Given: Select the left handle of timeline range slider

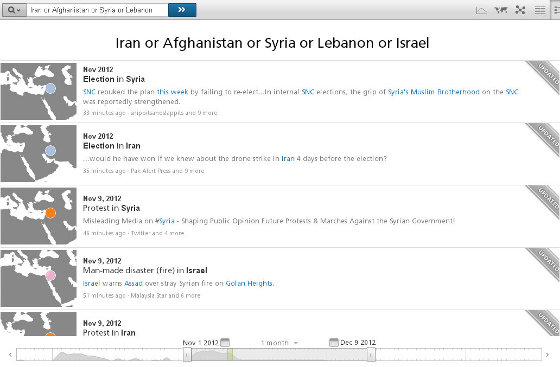Looking at the screenshot, I should point(187,355).
